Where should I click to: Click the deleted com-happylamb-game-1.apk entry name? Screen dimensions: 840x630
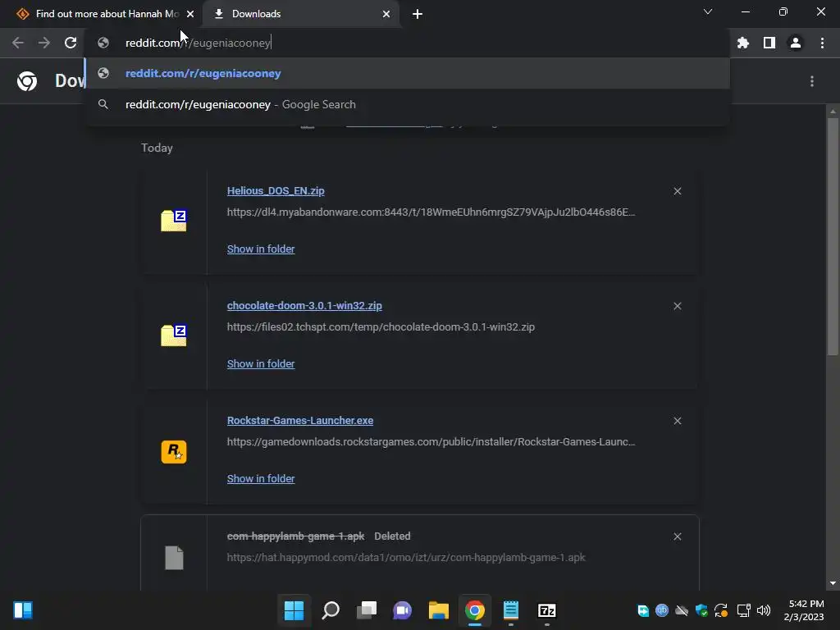coord(295,536)
